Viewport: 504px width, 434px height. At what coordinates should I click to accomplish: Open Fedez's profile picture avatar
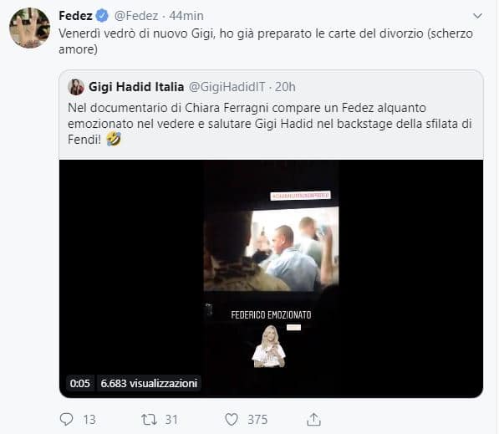tap(29, 28)
